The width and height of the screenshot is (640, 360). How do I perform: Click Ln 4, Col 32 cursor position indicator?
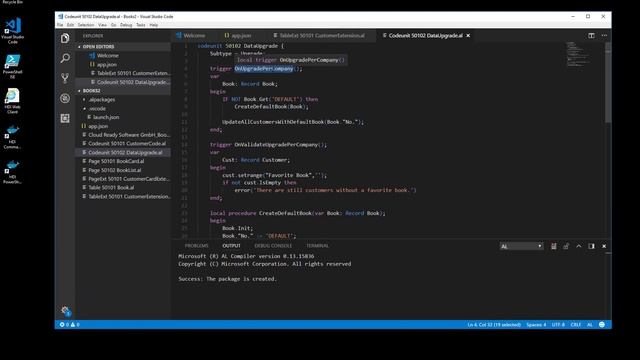pos(494,325)
